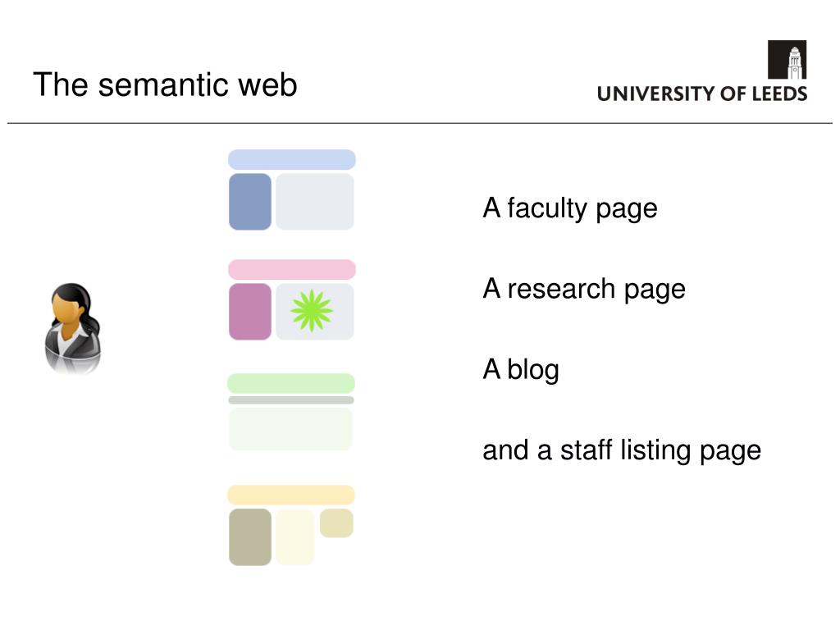The image size is (840, 630).
Task: Select the green blog header bar
Action: click(x=291, y=384)
